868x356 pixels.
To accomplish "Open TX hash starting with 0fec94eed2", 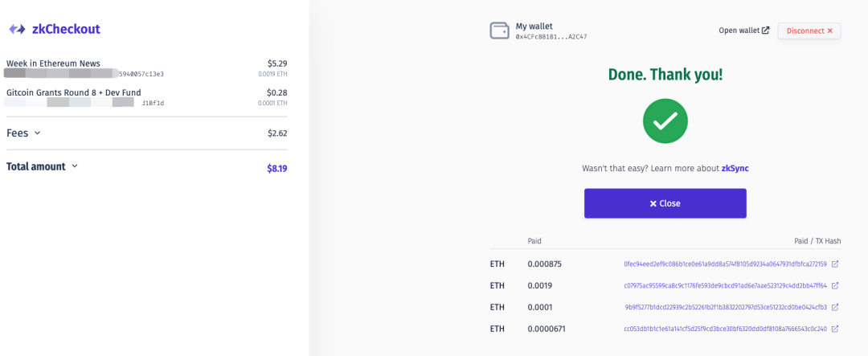I will 725,264.
